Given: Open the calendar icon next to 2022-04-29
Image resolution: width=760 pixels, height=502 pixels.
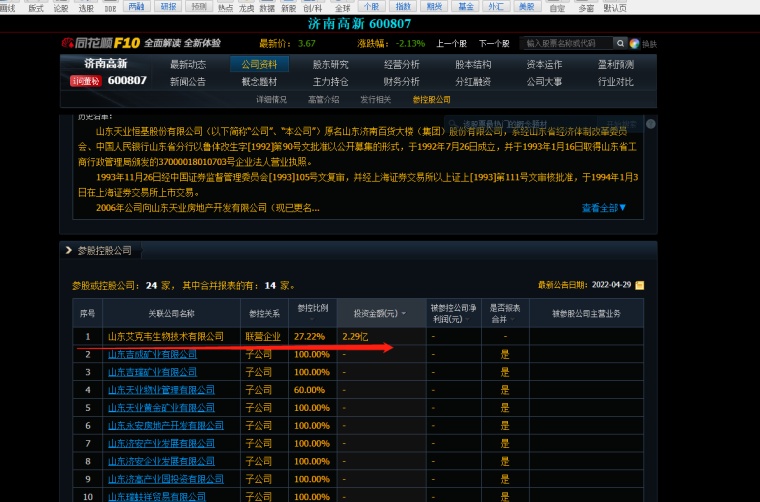Looking at the screenshot, I should pyautogui.click(x=639, y=285).
